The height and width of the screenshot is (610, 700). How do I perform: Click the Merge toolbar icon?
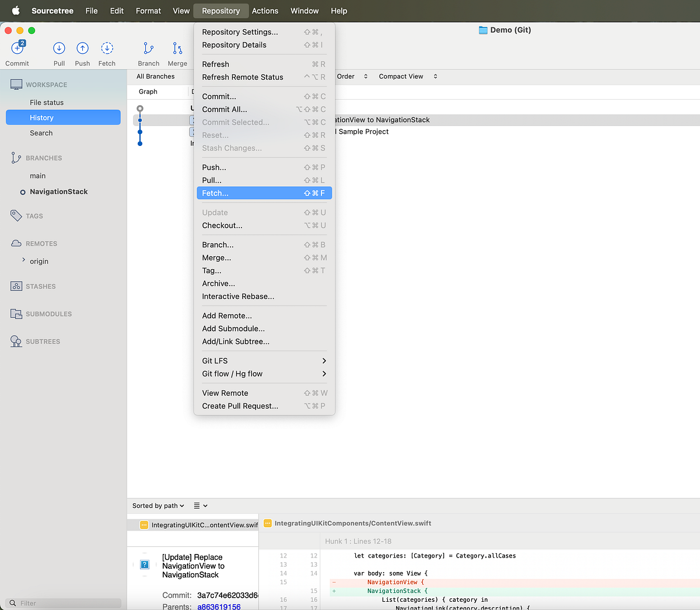(177, 53)
